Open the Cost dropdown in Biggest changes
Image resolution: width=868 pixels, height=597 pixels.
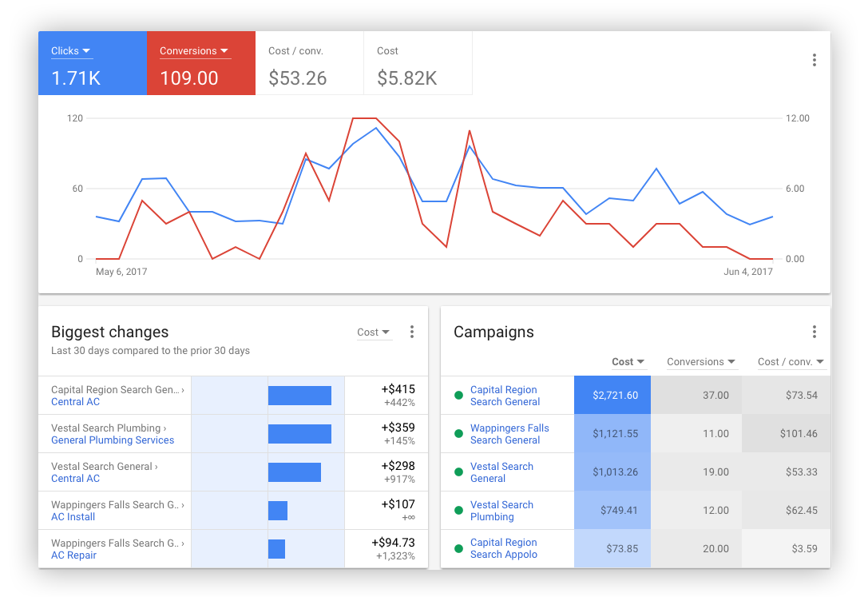pos(374,332)
